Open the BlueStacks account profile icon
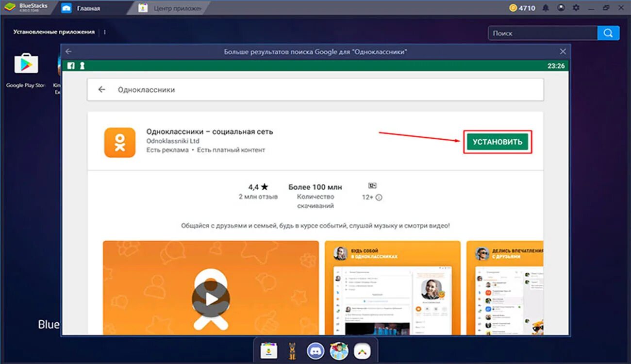 click(x=561, y=8)
